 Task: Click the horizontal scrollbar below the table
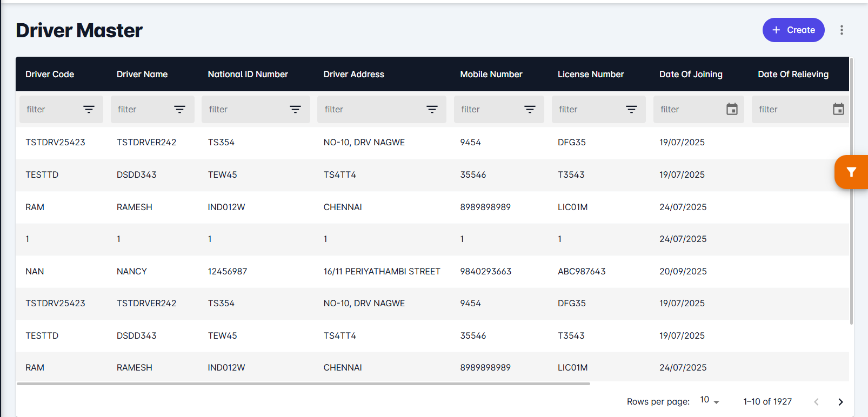[303, 384]
